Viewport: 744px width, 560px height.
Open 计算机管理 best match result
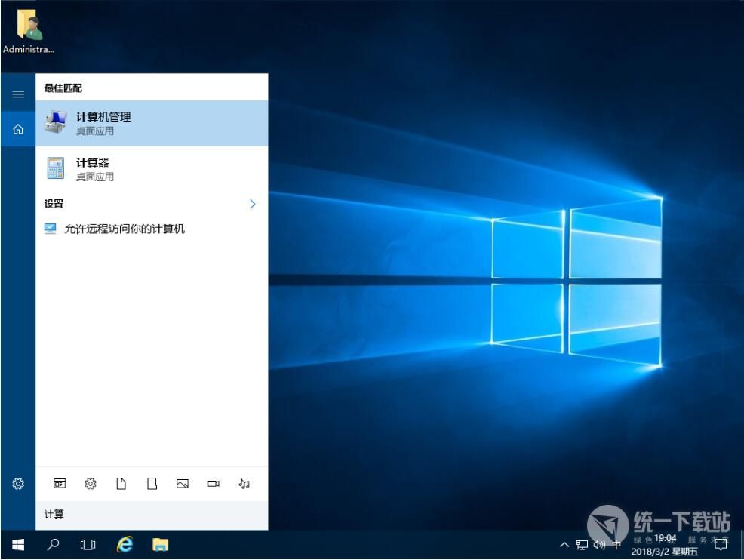(152, 123)
